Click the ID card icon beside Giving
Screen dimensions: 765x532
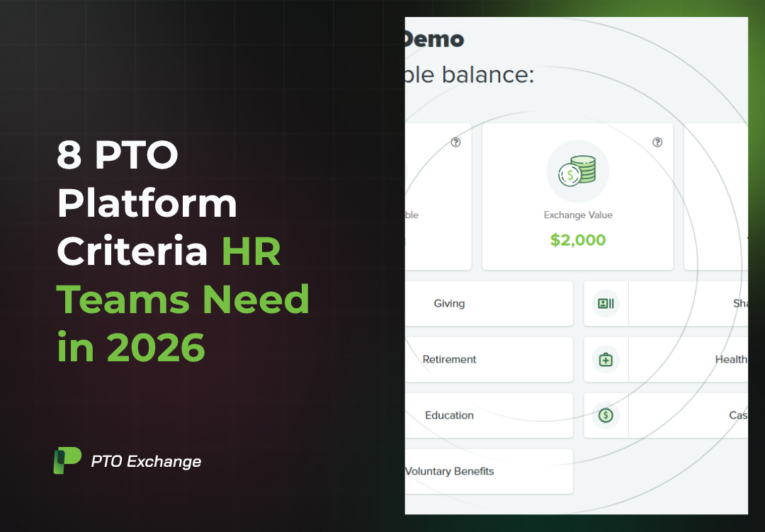coord(606,304)
